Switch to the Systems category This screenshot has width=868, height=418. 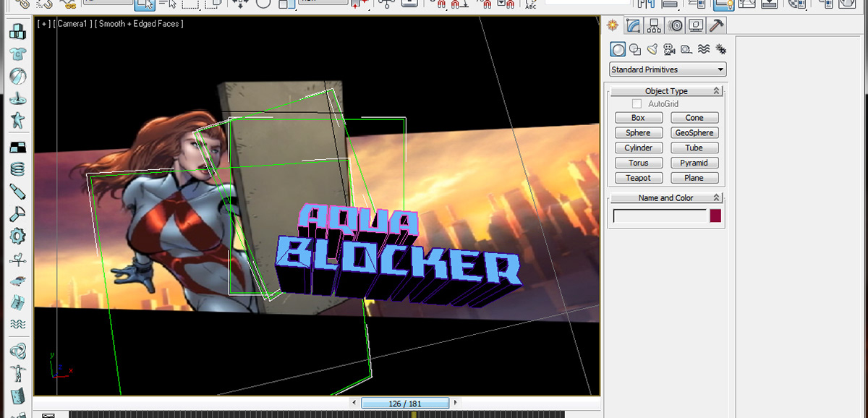[x=720, y=49]
